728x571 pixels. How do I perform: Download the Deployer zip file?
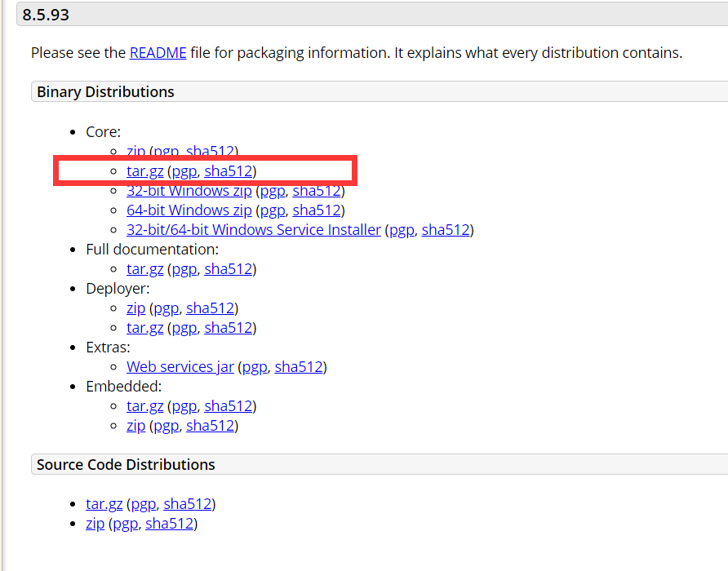(x=136, y=308)
